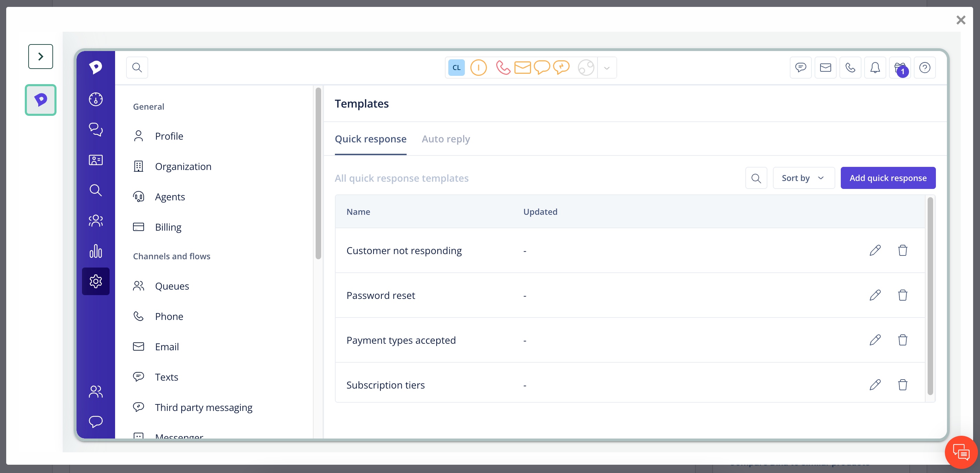The height and width of the screenshot is (473, 980).
Task: Click Add quick response button
Action: 888,178
